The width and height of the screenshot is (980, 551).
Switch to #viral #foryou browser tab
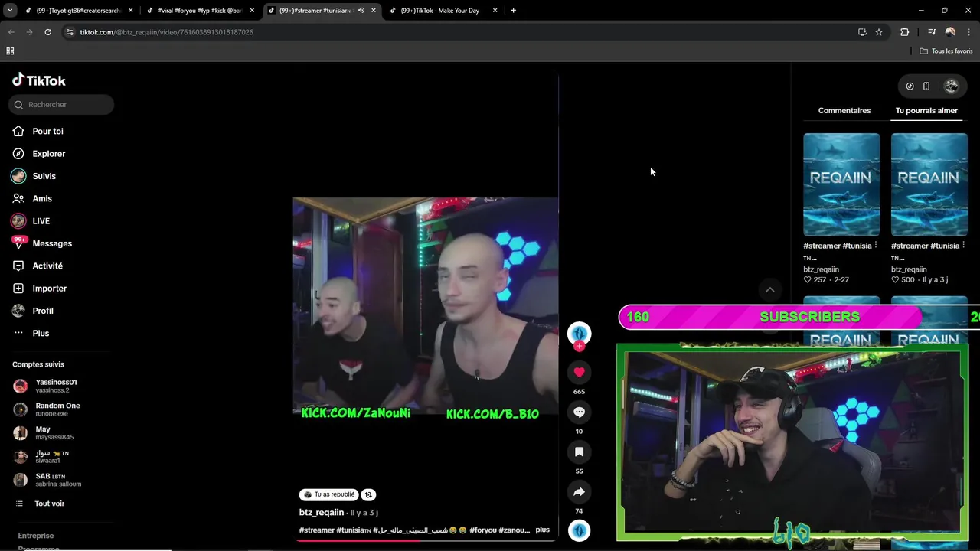pyautogui.click(x=199, y=11)
